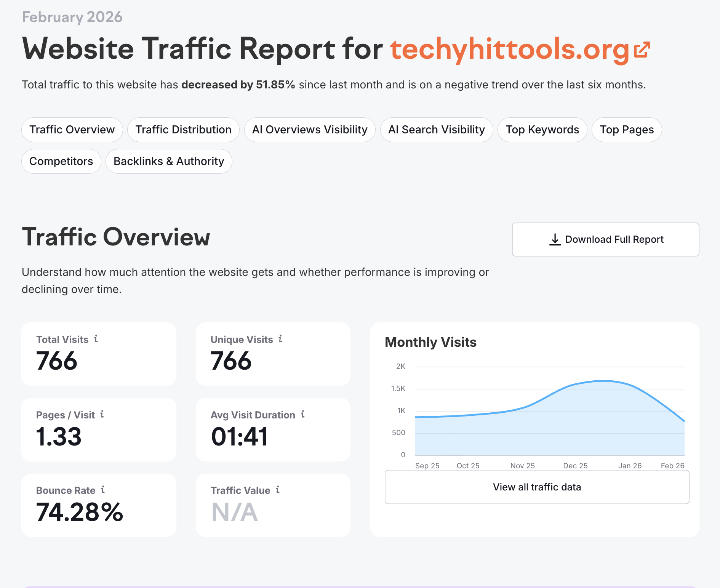Screen dimensions: 720x588
Task: Select the Top Keywords section
Action: pos(542,130)
